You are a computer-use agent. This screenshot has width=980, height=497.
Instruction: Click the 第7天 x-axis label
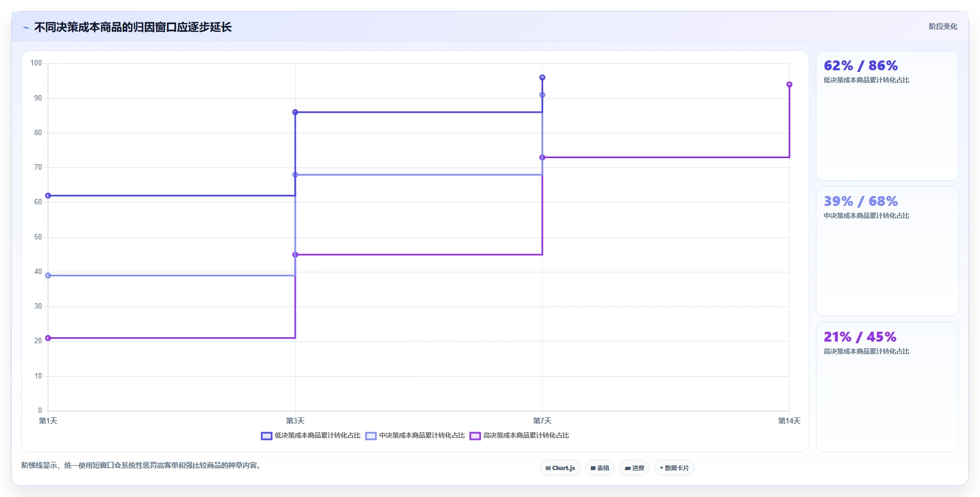click(542, 421)
